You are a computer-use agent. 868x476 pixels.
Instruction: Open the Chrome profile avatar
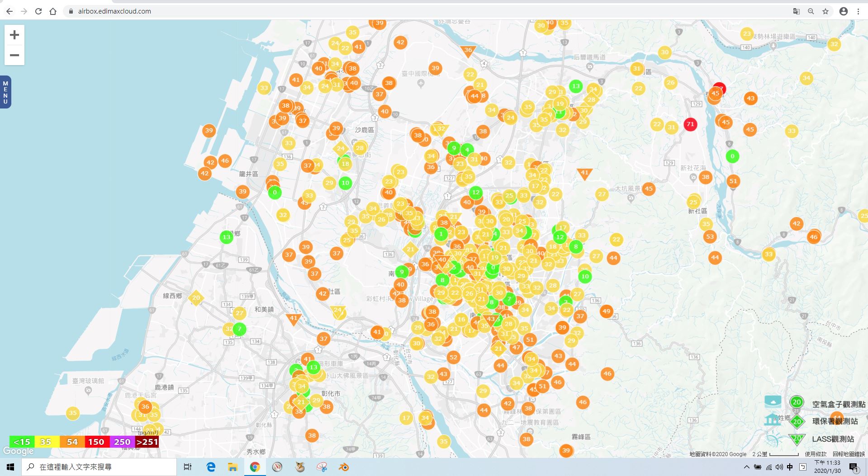844,11
